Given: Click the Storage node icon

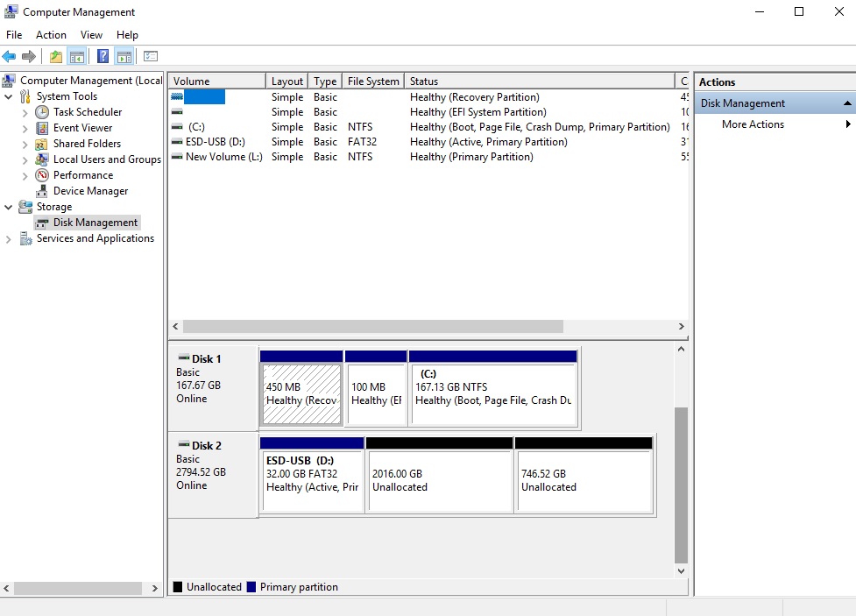Looking at the screenshot, I should pyautogui.click(x=25, y=207).
